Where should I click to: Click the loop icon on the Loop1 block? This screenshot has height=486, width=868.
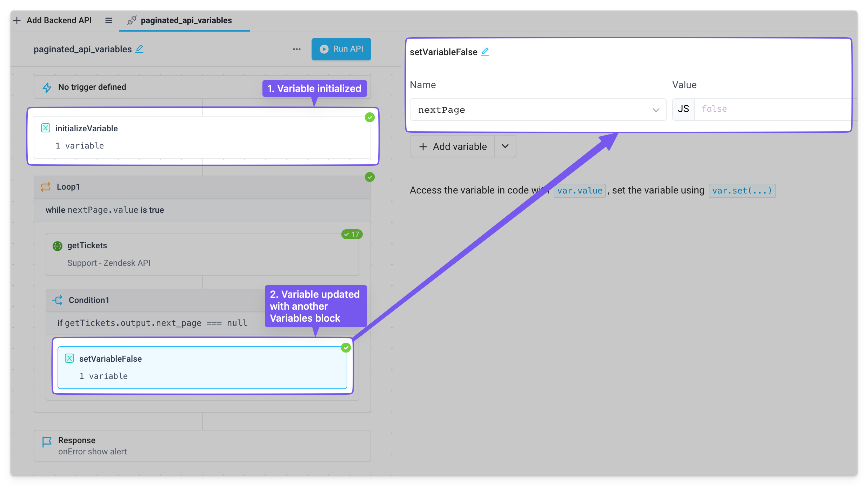tap(46, 187)
